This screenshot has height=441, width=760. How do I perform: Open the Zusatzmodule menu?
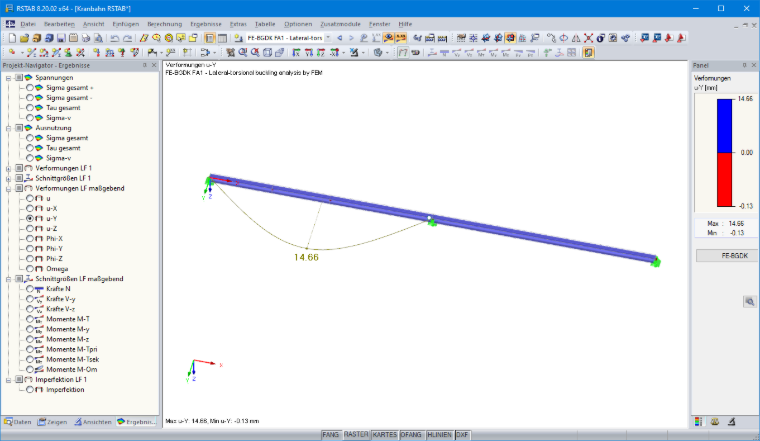click(340, 24)
